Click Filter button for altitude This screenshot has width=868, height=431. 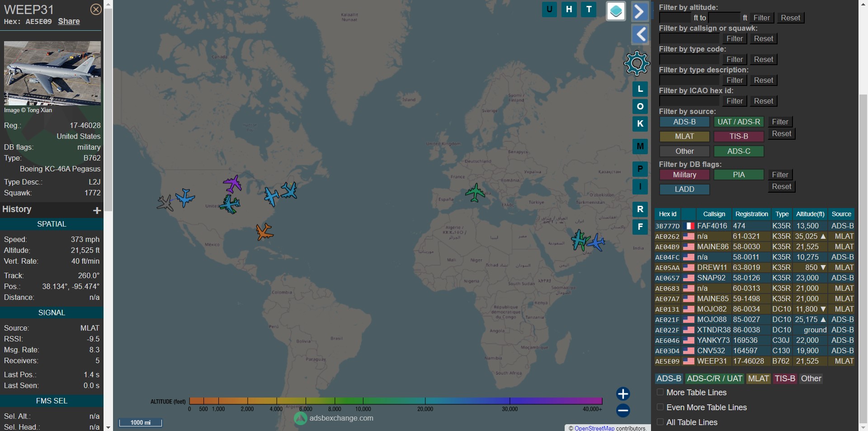point(761,18)
